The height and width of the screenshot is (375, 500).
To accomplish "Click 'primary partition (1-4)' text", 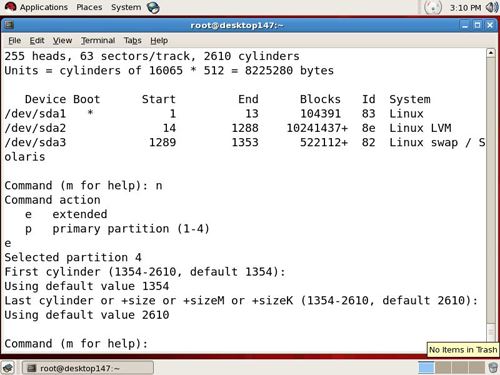I will tap(131, 229).
